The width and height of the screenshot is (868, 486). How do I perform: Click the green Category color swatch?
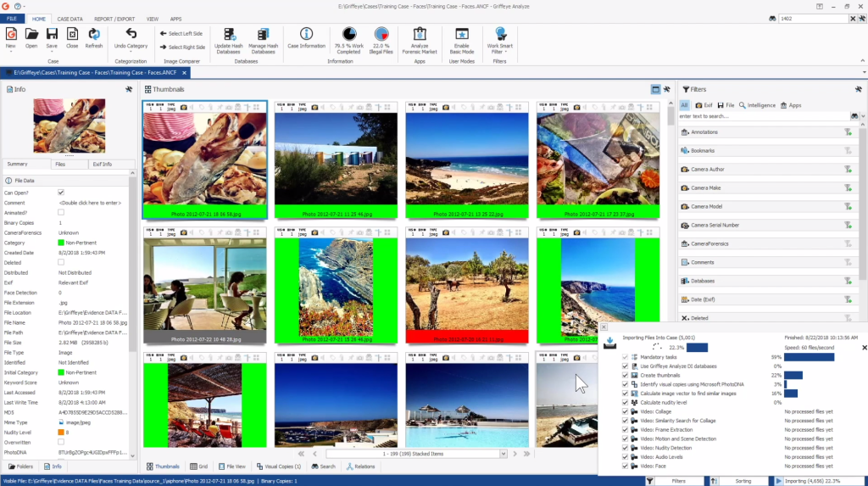[x=61, y=243]
